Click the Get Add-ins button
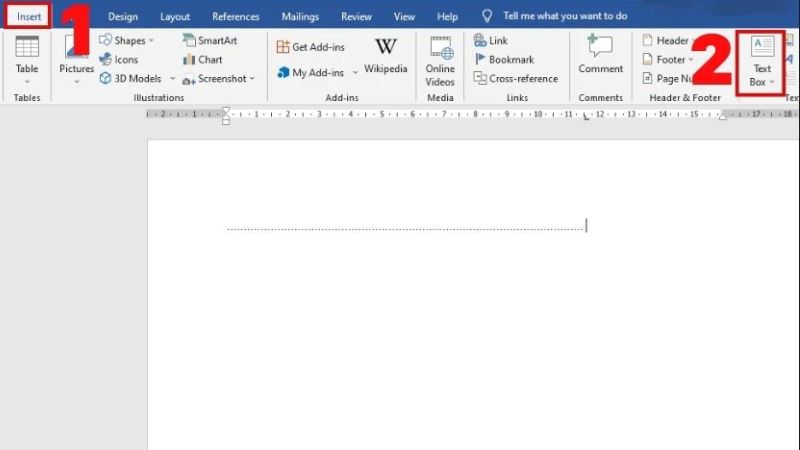 click(x=313, y=47)
